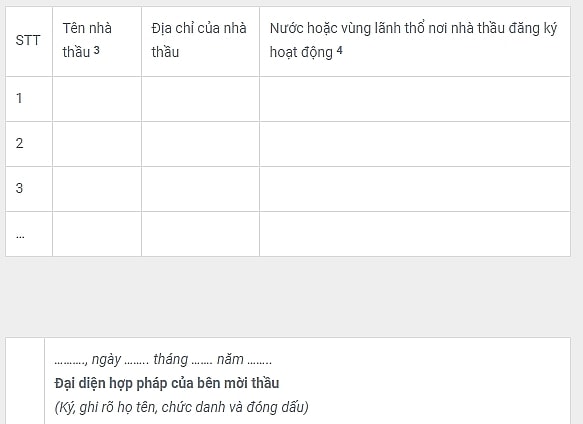Select row 1 number cell
This screenshot has width=583, height=424.
(29, 99)
